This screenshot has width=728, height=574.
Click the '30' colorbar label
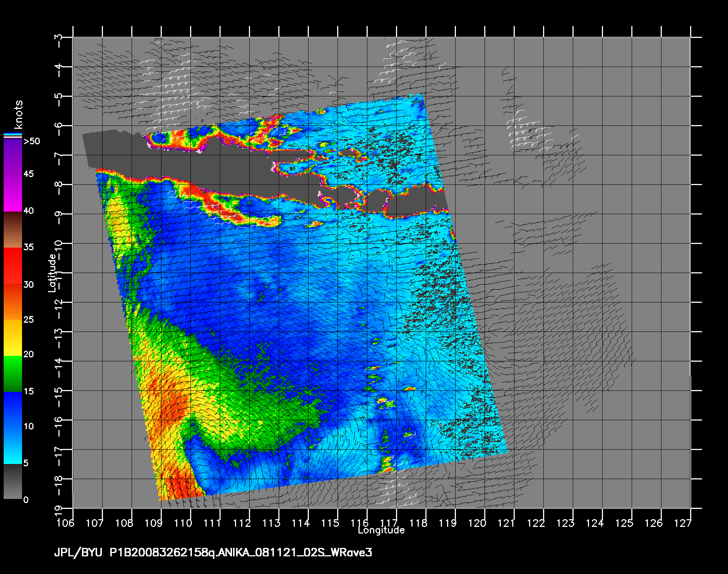coord(29,285)
